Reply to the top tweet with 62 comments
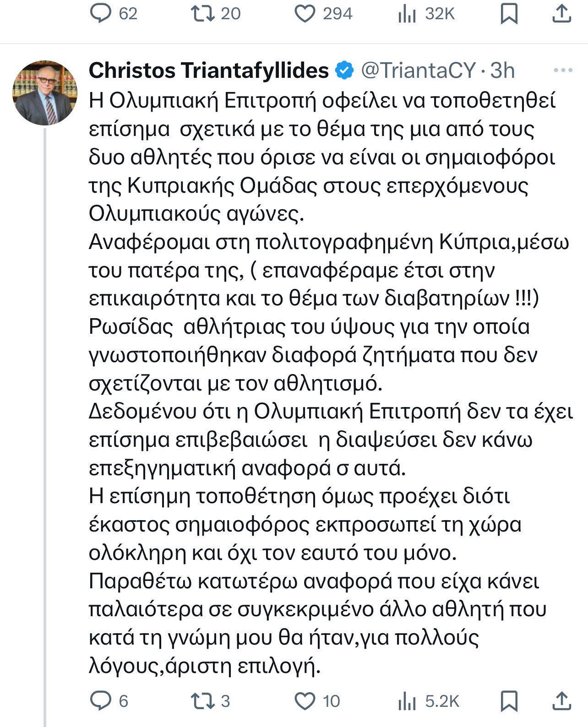 [100, 13]
